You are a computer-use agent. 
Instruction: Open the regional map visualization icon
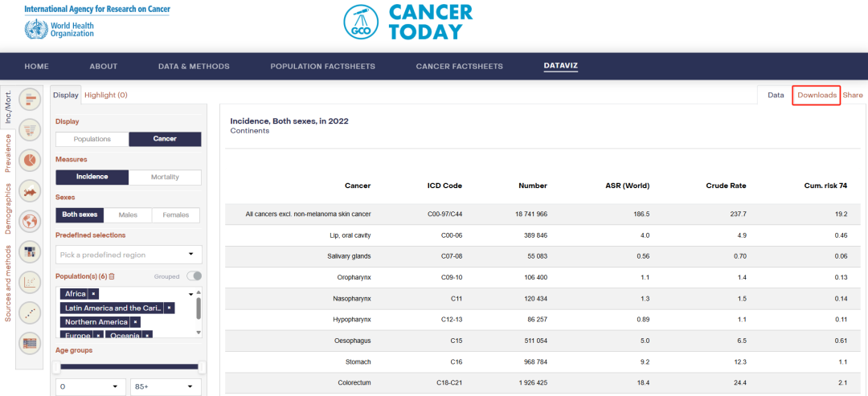pos(30,191)
